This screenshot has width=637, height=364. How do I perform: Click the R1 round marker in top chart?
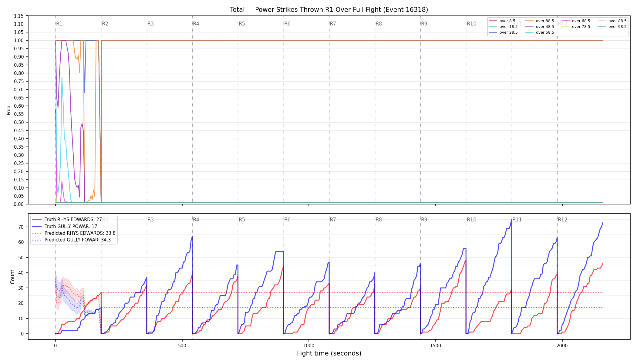click(59, 24)
